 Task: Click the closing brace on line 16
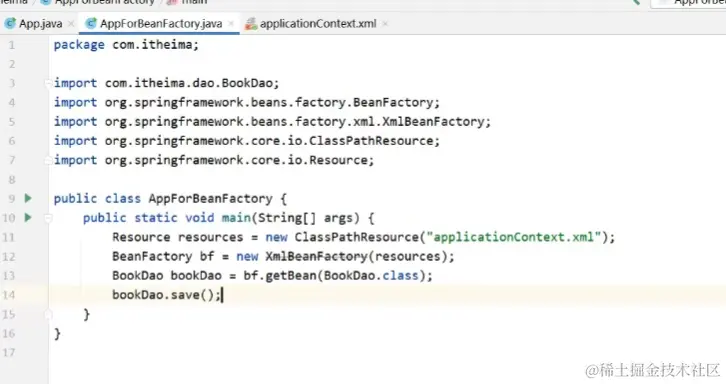pos(57,334)
